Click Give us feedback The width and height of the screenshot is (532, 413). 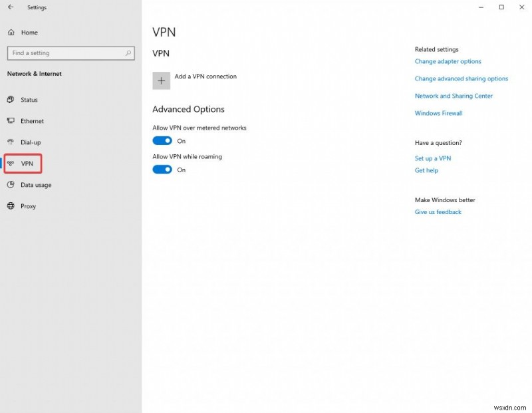[x=438, y=211]
